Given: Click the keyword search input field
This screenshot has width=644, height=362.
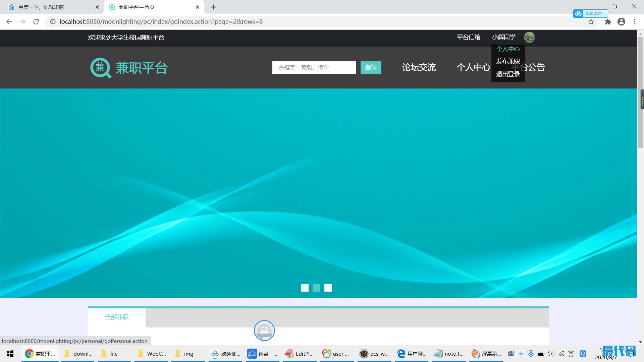Looking at the screenshot, I should 314,67.
